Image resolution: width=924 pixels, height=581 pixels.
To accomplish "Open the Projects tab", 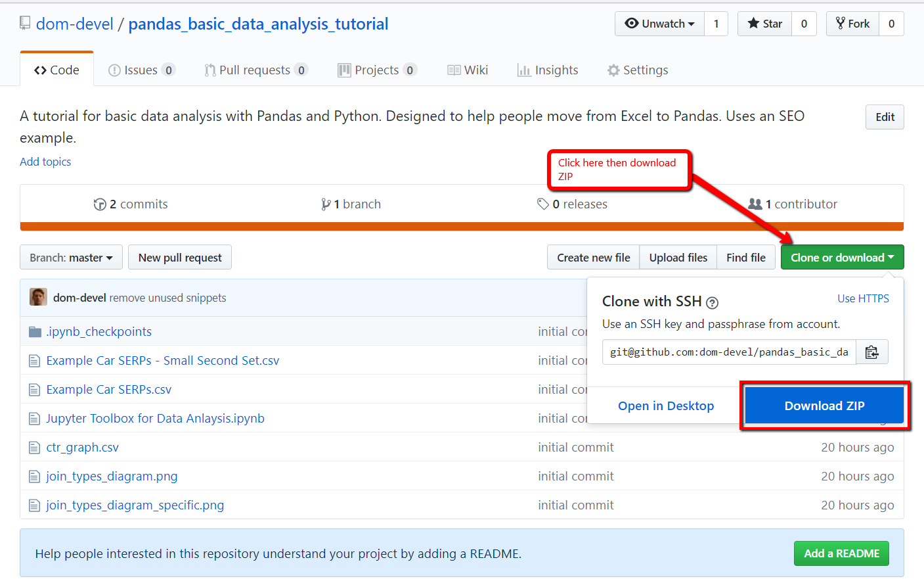I will (x=377, y=70).
